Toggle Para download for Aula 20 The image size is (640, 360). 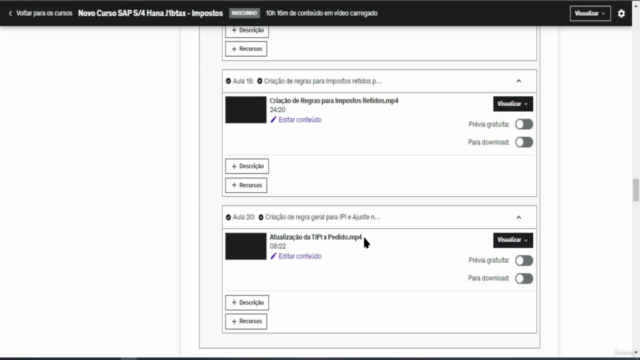[524, 278]
